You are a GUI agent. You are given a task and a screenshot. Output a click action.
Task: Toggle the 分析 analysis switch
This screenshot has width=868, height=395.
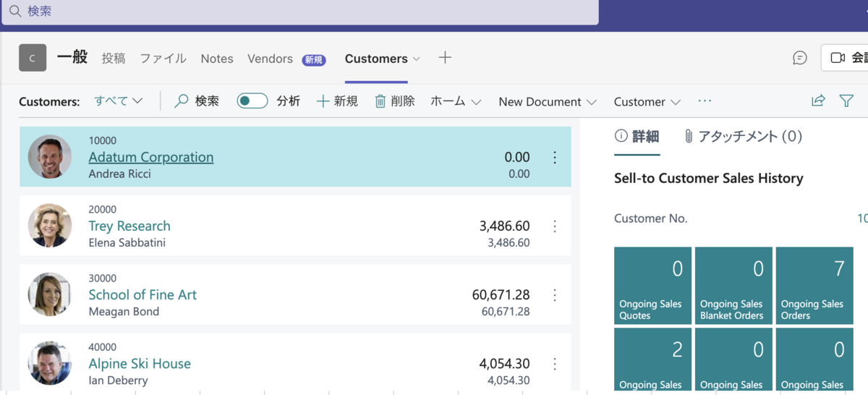click(252, 101)
